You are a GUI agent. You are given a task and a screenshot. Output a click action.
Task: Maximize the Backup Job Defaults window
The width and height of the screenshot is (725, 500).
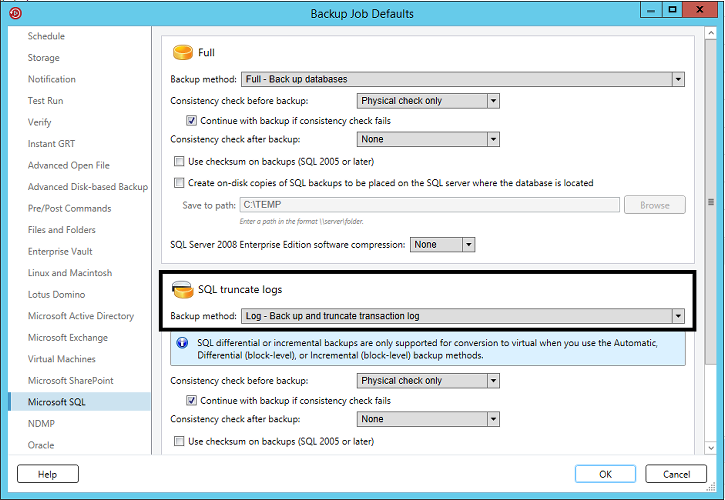click(672, 10)
